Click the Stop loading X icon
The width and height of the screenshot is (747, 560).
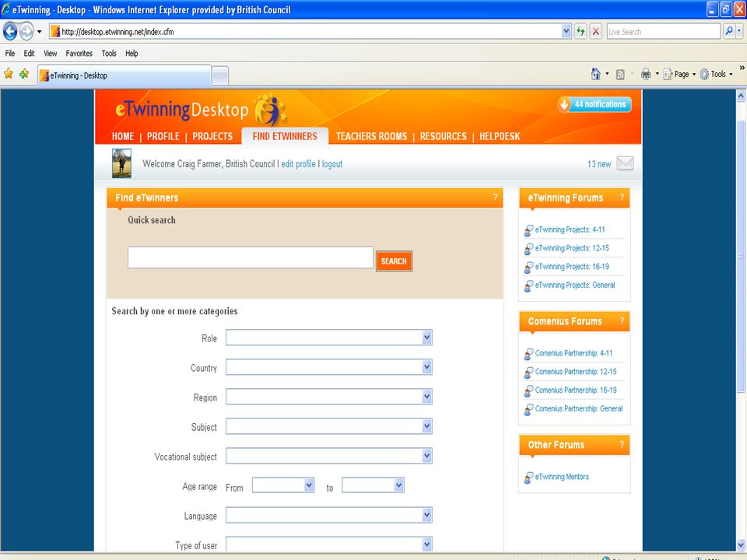(x=595, y=32)
